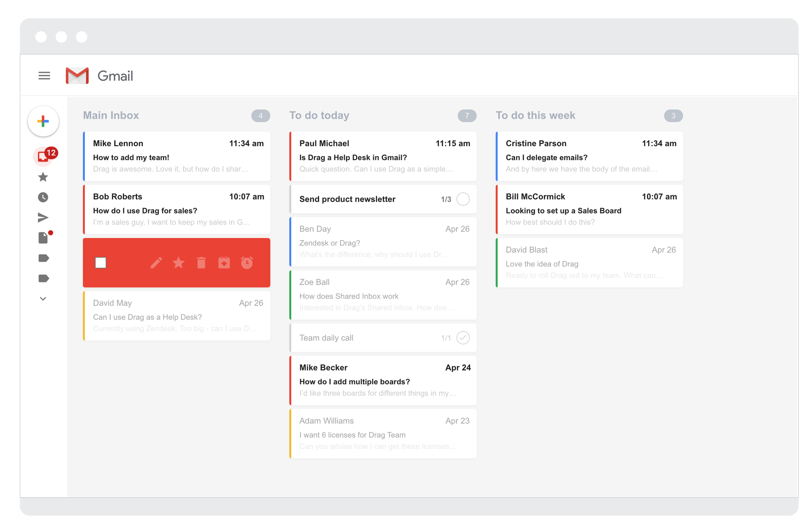Click the To do today count badge 7
812x531 pixels.
click(x=467, y=116)
